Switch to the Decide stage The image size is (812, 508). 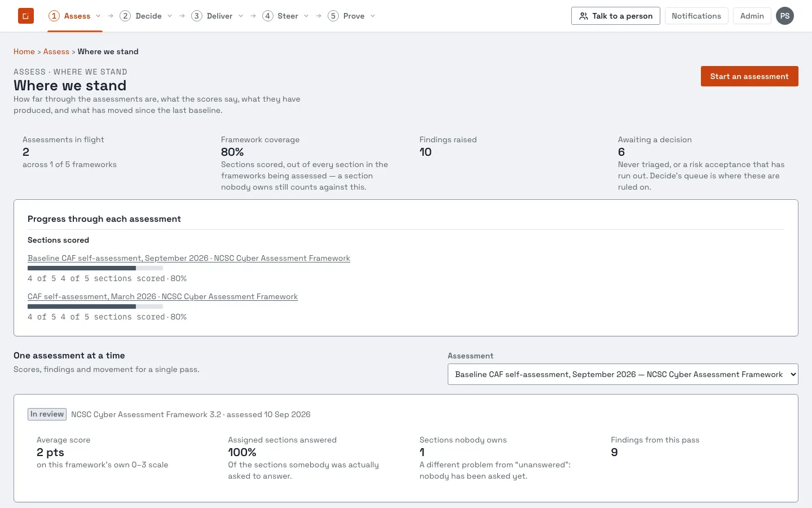[x=147, y=16]
